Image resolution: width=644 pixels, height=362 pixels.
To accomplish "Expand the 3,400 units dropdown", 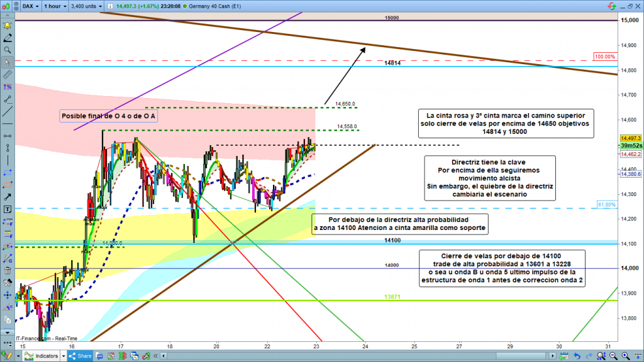I will click(x=87, y=5).
